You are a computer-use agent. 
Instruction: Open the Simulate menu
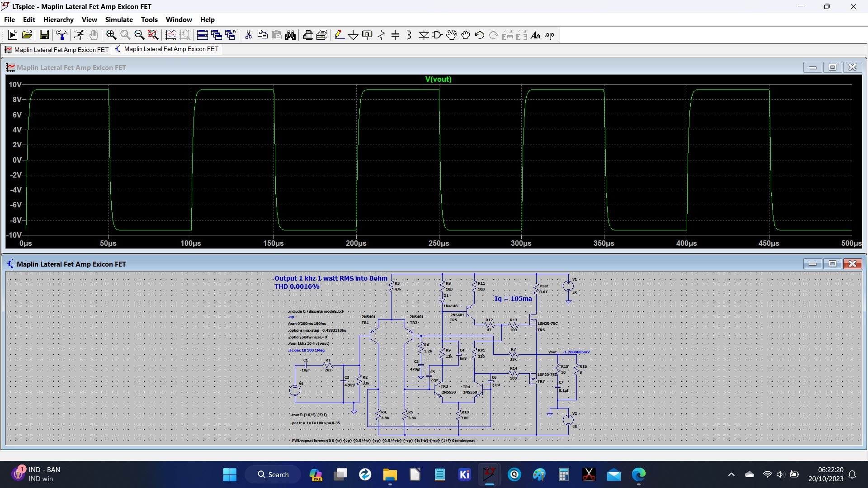[119, 20]
